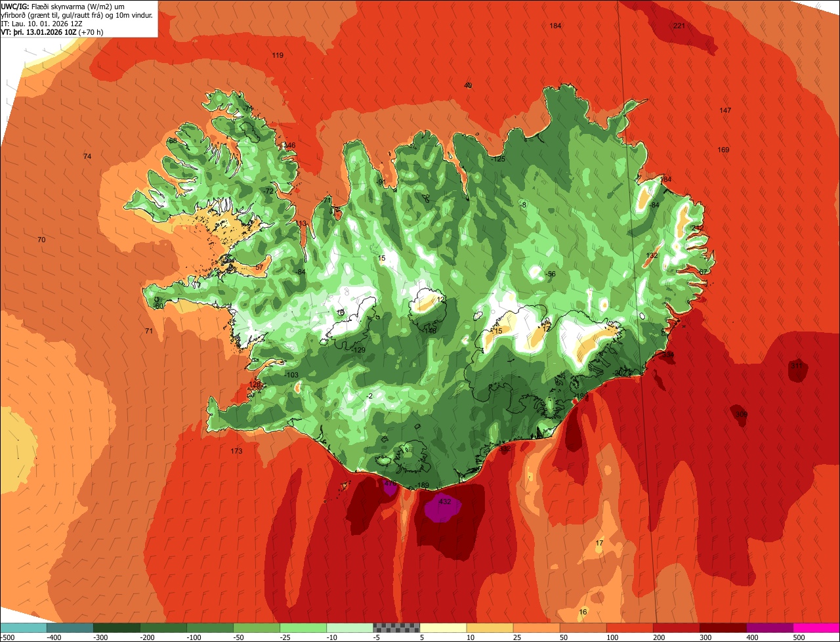Select the darkest green swatch from -300 to -200
Image resolution: width=840 pixels, height=642 pixels.
116,627
